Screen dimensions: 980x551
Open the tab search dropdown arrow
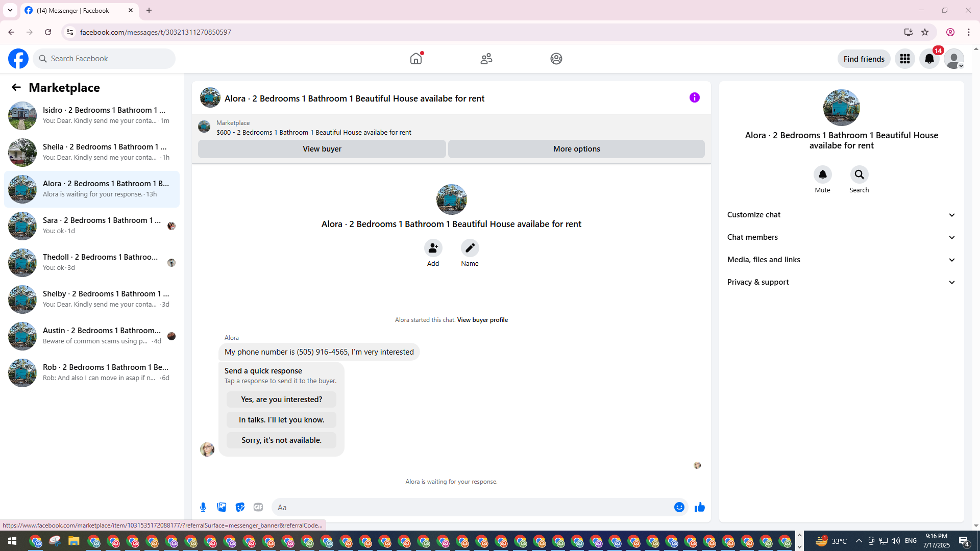[x=10, y=10]
